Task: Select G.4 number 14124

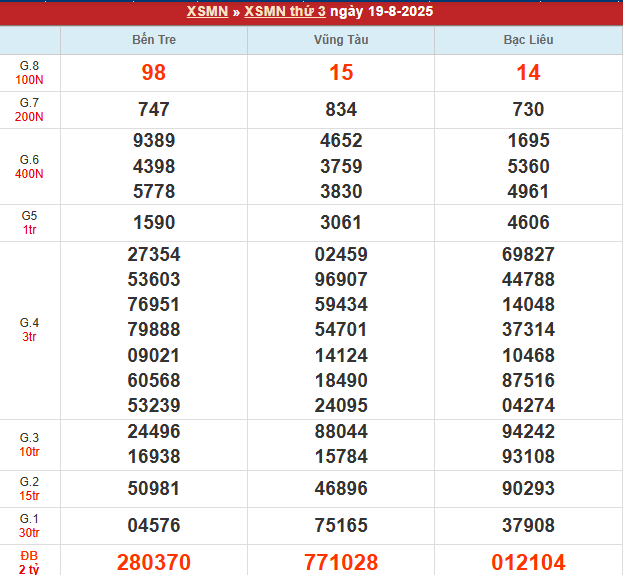Action: click(341, 355)
